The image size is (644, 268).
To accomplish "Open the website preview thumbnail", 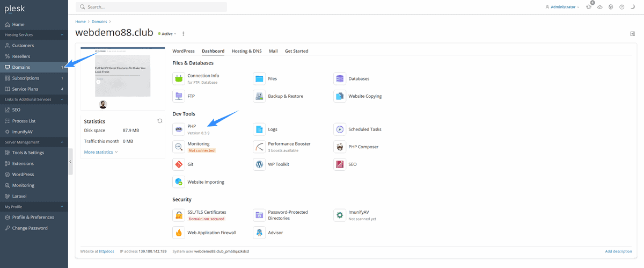I will (x=122, y=79).
